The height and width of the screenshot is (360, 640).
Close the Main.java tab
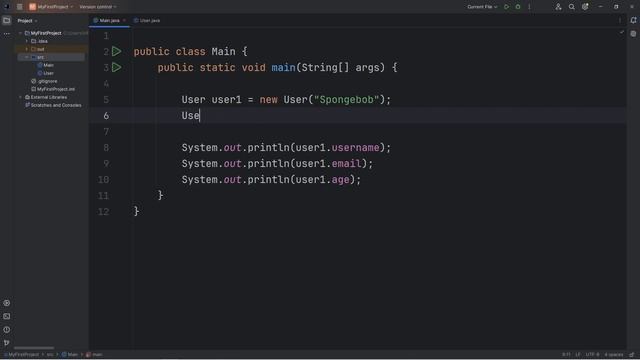pyautogui.click(x=124, y=20)
